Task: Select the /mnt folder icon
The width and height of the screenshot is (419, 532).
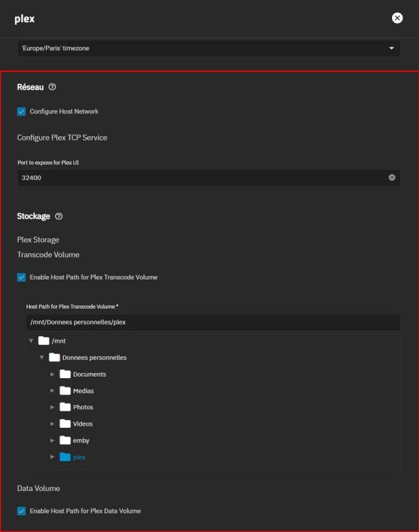Action: 44,340
